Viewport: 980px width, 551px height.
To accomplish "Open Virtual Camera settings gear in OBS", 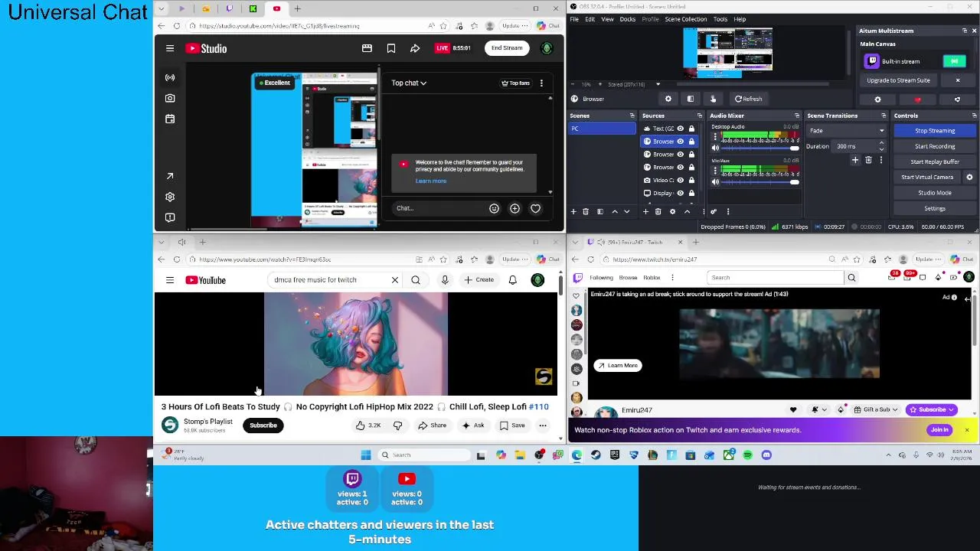I will pyautogui.click(x=969, y=177).
